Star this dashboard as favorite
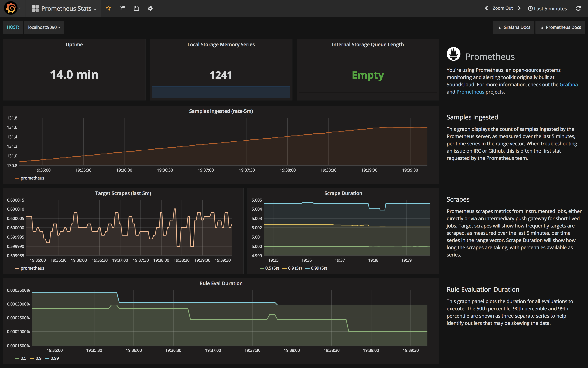Viewport: 588px width, 368px height. point(108,8)
